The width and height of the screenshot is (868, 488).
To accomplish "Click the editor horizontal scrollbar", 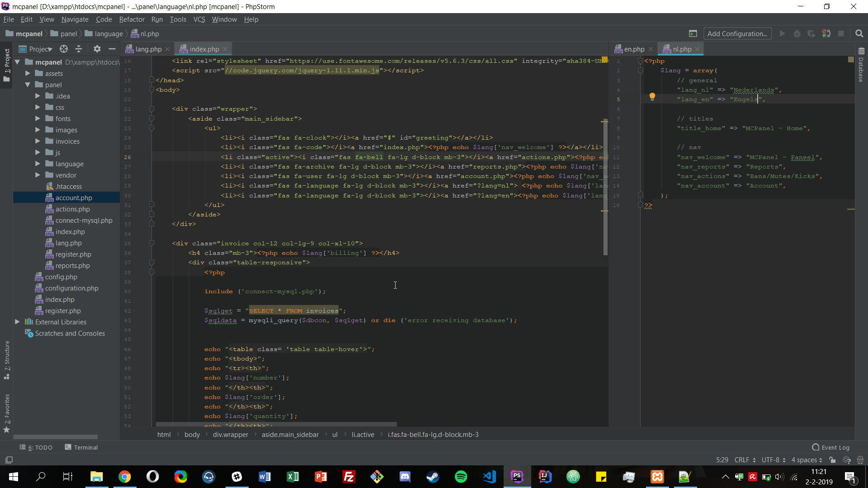I will click(276, 425).
